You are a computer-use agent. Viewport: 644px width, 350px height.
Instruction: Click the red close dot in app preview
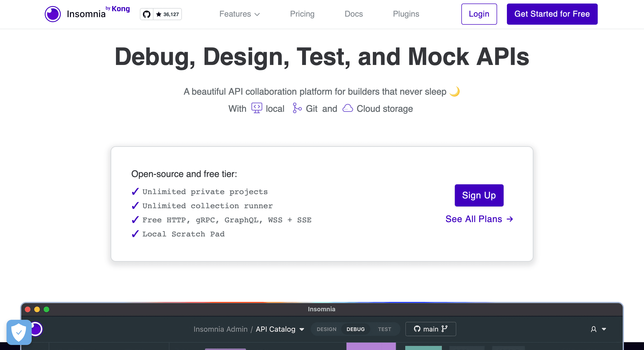point(28,309)
